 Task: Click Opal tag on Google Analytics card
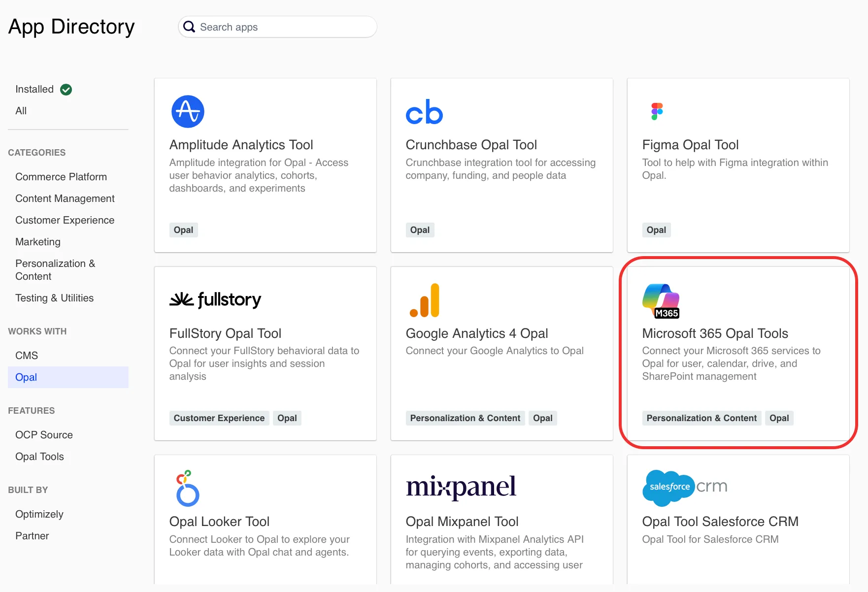click(543, 418)
